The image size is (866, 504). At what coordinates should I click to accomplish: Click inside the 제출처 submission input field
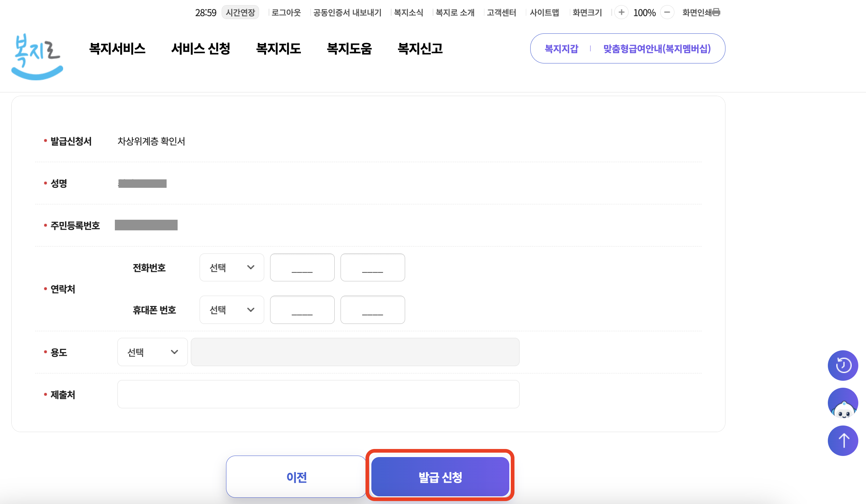[x=318, y=394]
